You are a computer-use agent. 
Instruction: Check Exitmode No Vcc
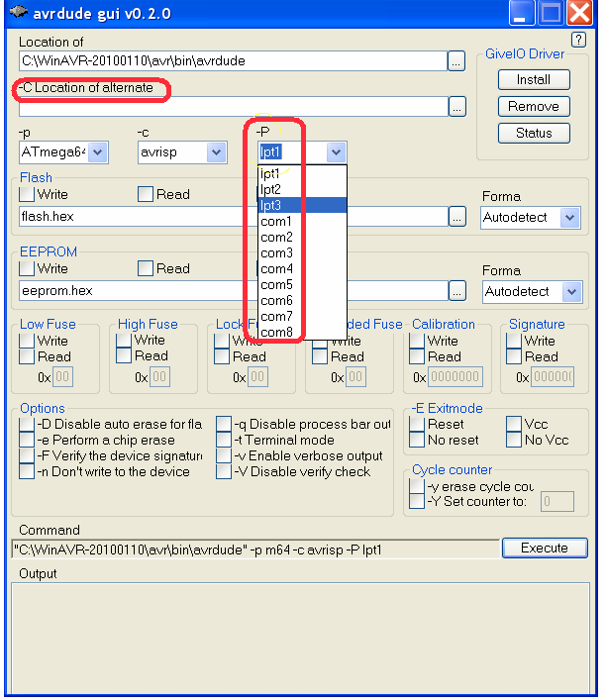514,440
